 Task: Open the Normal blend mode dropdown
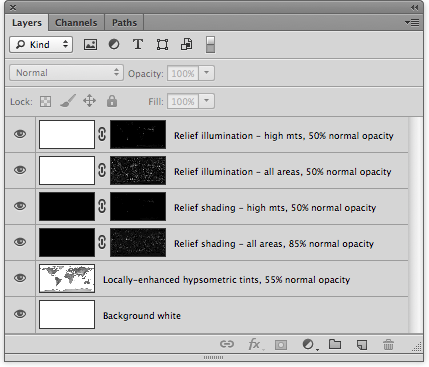point(66,73)
